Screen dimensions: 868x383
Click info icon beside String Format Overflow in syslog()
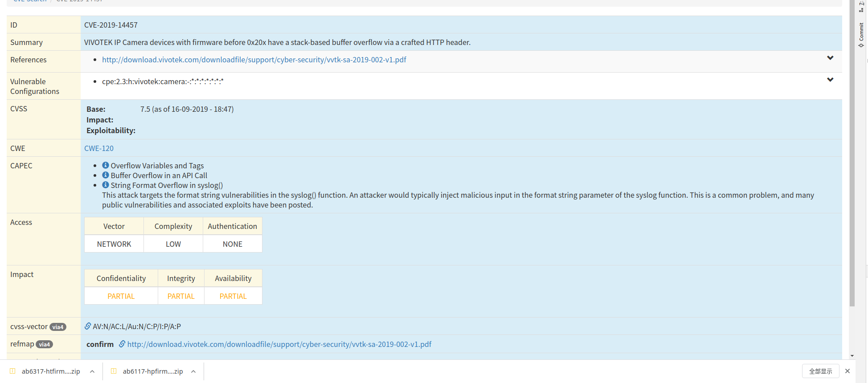click(x=106, y=185)
